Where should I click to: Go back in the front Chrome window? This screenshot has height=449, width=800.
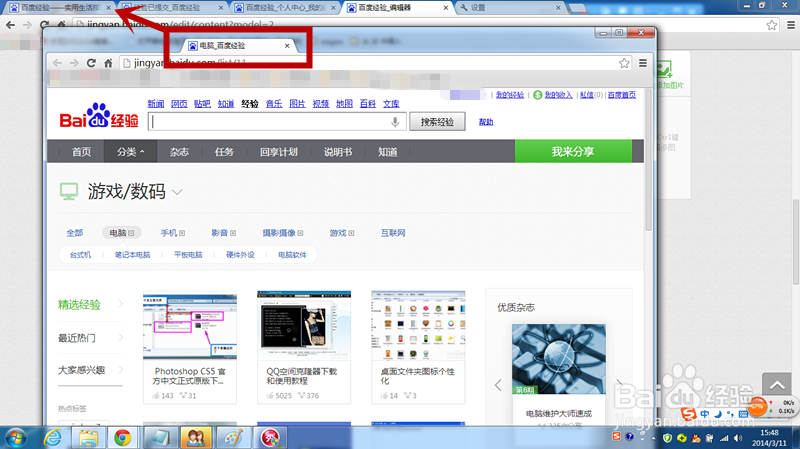[57, 63]
